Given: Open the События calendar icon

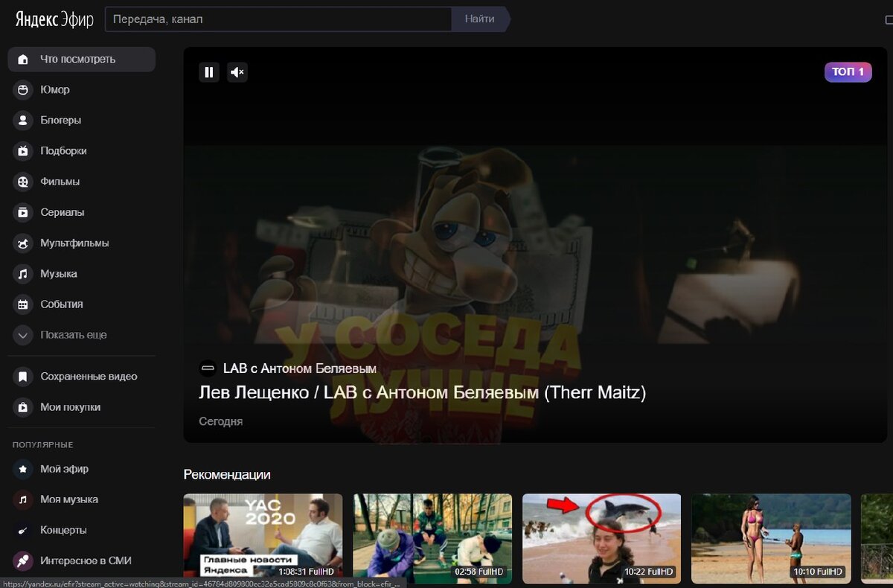Looking at the screenshot, I should pyautogui.click(x=23, y=304).
